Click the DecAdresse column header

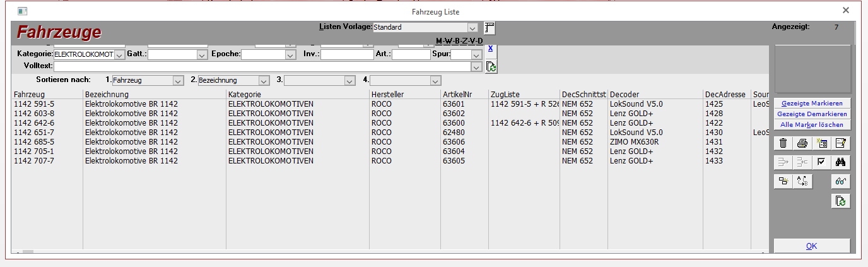point(727,94)
